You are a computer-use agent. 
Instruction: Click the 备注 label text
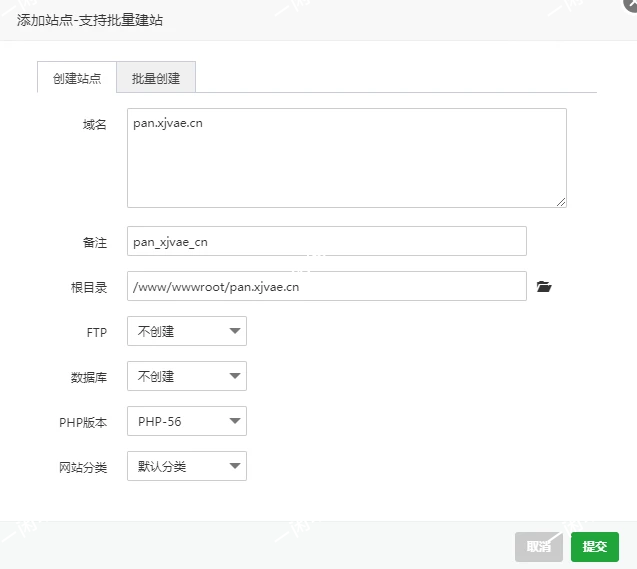95,242
